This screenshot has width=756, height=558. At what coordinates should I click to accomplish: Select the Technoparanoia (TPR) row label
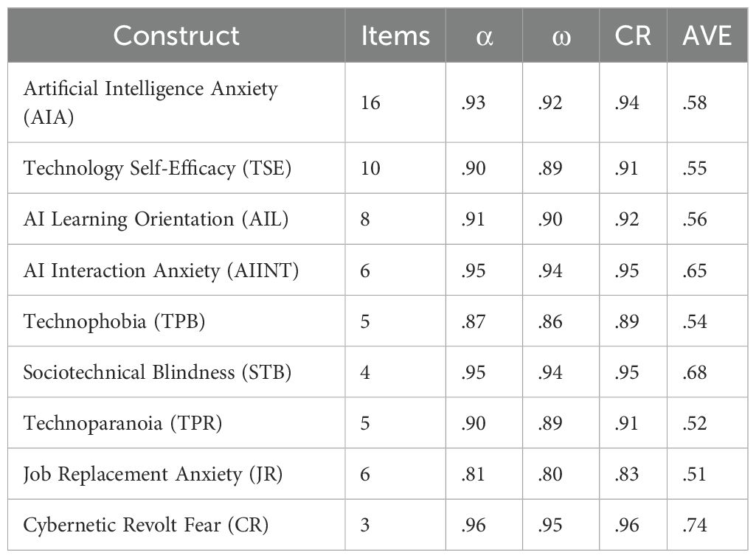pyautogui.click(x=122, y=423)
